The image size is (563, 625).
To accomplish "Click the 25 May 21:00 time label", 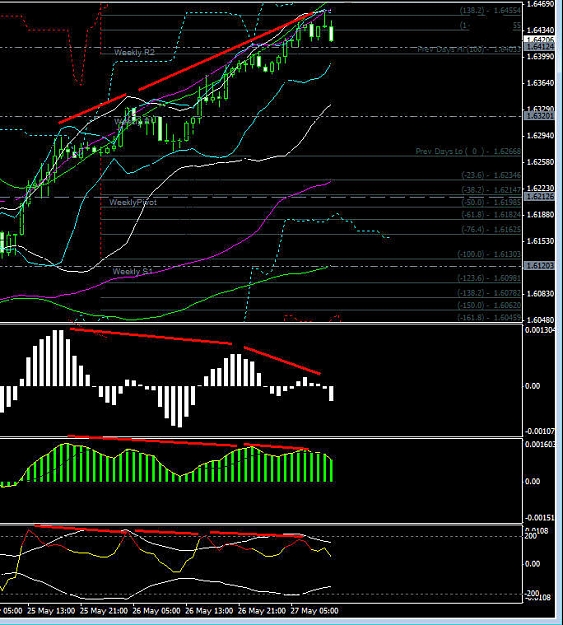I will point(104,611).
